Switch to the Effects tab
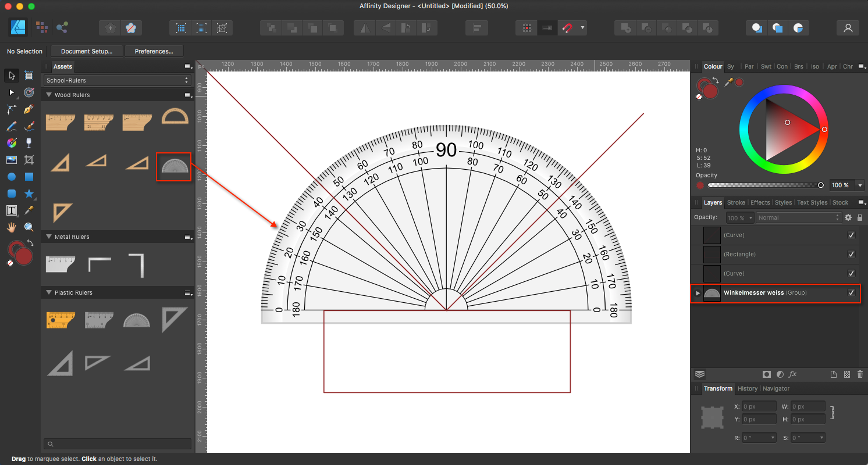Image resolution: width=868 pixels, height=465 pixels. (x=760, y=202)
